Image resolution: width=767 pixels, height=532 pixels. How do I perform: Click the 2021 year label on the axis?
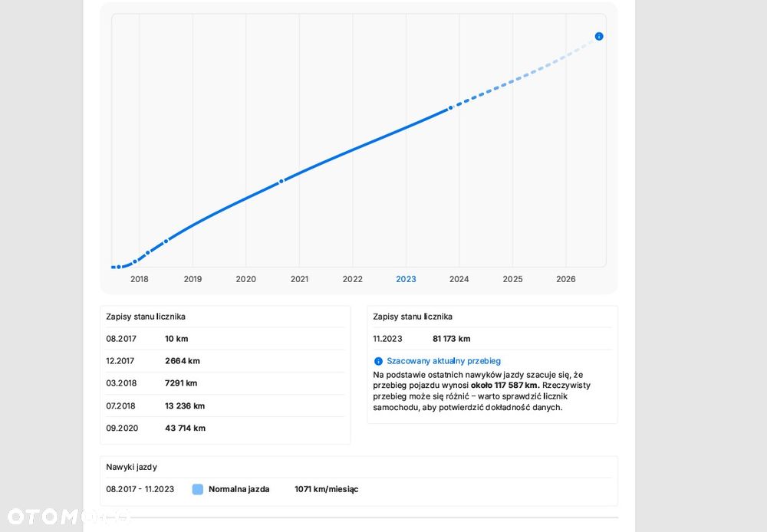click(299, 279)
